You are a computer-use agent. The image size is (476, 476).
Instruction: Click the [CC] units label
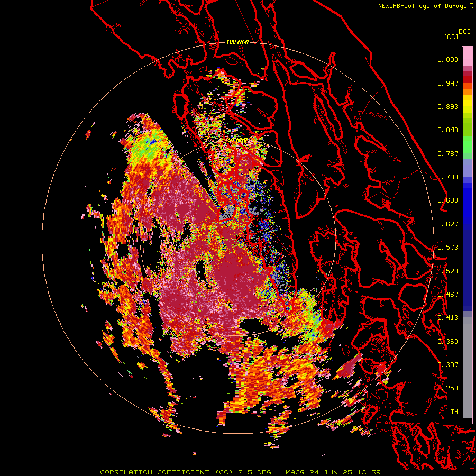pos(451,36)
